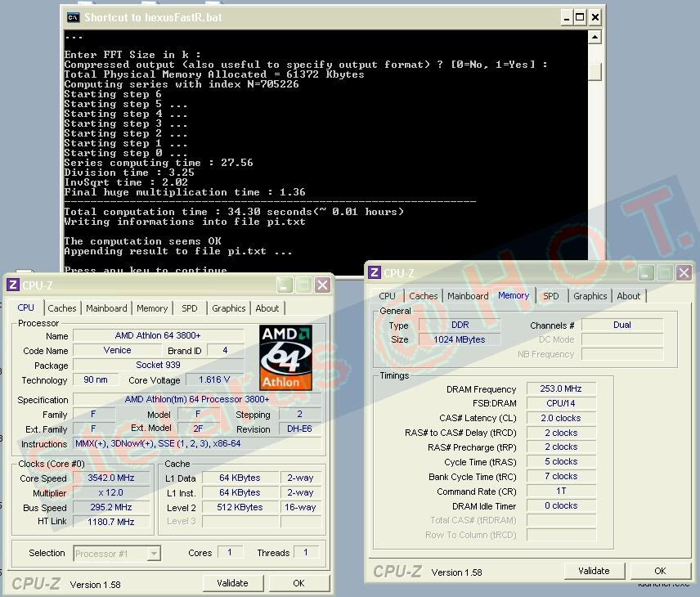Click the console scrollbar up arrow

coord(595,37)
